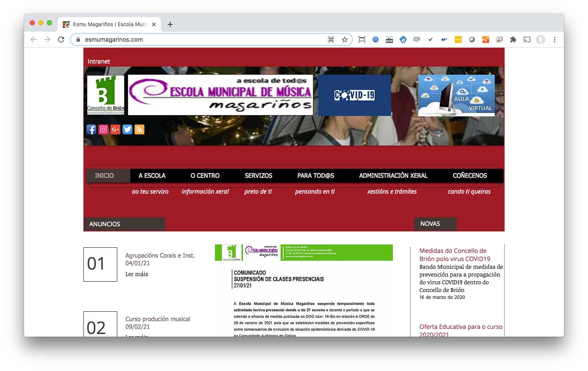View site security lock info

pyautogui.click(x=78, y=40)
